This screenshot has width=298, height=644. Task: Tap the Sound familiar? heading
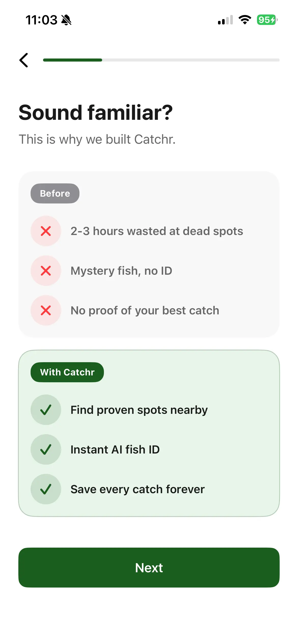pos(96,112)
